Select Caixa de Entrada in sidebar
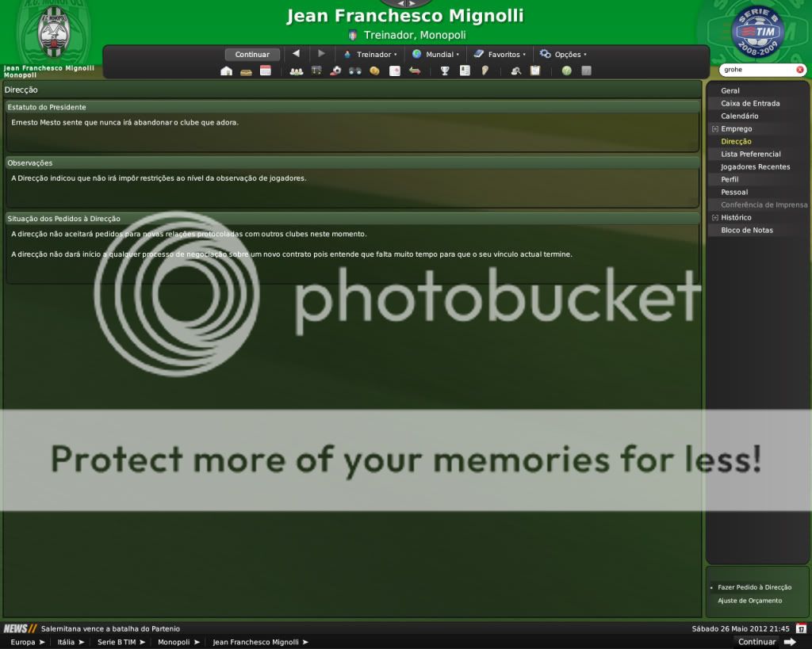This screenshot has height=649, width=812. (x=749, y=104)
